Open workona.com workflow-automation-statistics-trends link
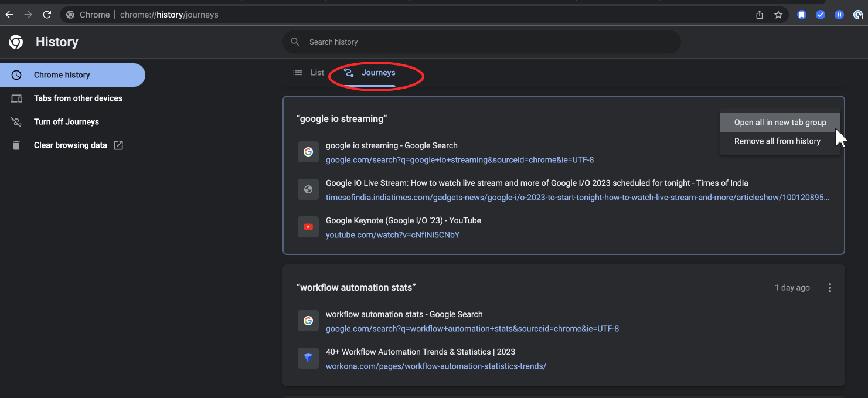 436,366
